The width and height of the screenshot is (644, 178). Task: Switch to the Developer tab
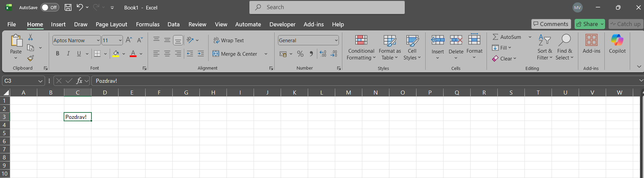coord(282,24)
